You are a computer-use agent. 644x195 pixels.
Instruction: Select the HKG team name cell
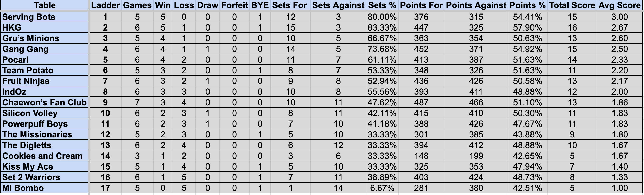click(x=45, y=27)
